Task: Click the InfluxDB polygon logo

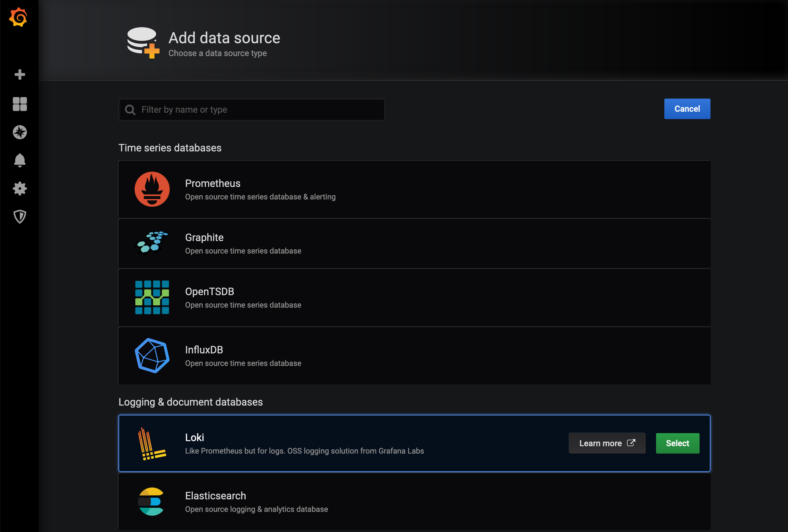Action: pos(152,355)
